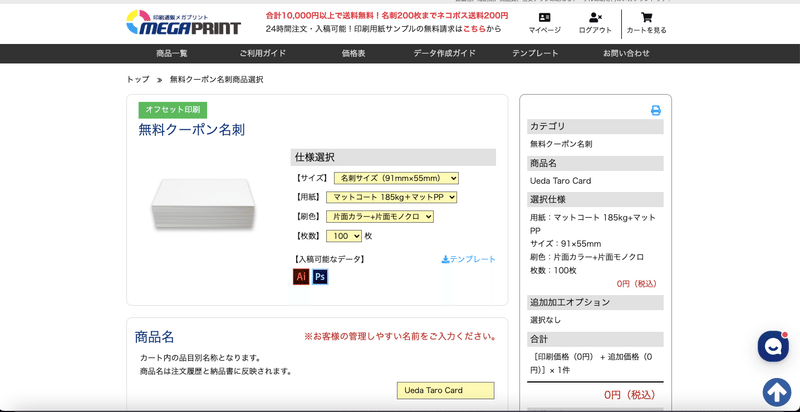Click the トップ breadcrumb link
800x412 pixels.
[138, 80]
